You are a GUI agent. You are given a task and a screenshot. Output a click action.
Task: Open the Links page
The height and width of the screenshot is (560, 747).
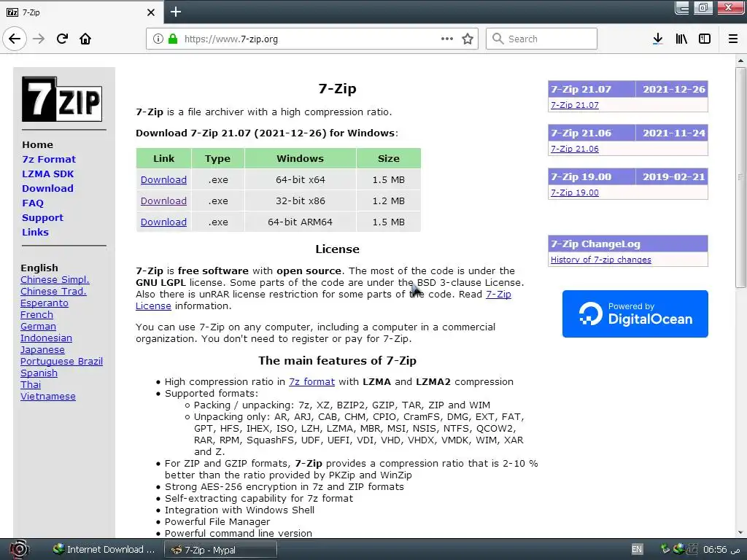click(35, 233)
